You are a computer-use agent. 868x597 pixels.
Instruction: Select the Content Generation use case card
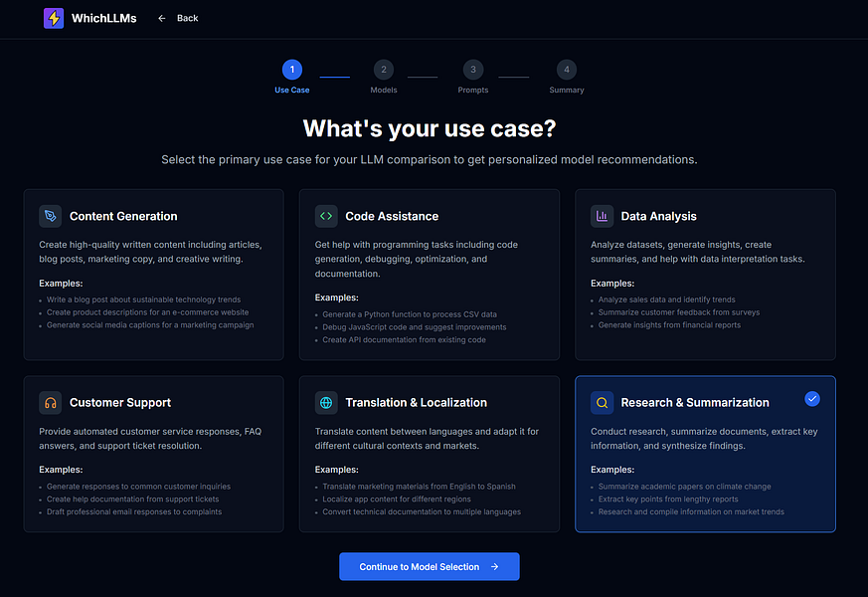[153, 273]
